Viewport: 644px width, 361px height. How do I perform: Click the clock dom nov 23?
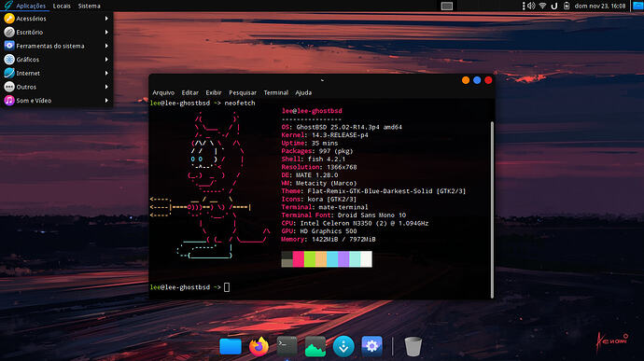(x=599, y=6)
